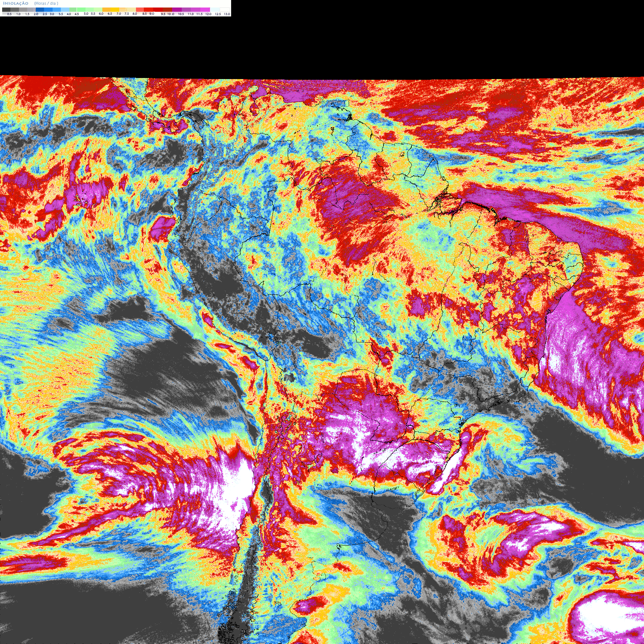Click the dark blue swatch above 2.0
The width and height of the screenshot is (644, 644).
click(40, 10)
